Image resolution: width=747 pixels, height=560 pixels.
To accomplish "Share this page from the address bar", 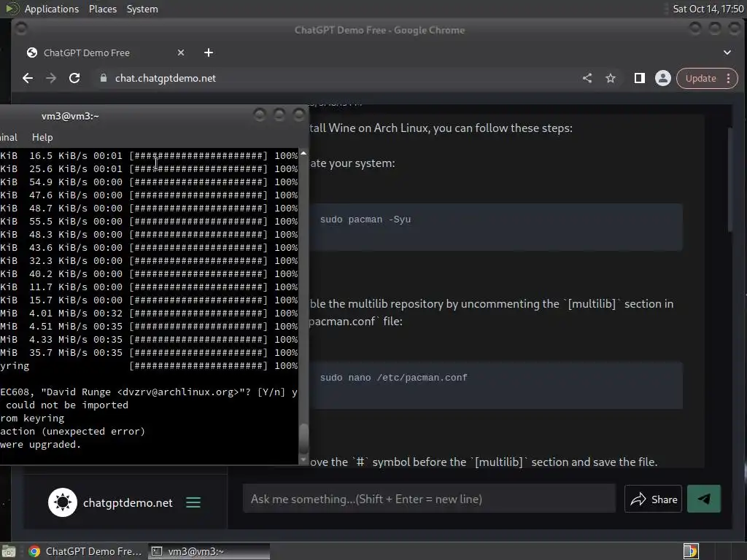I will coord(587,78).
